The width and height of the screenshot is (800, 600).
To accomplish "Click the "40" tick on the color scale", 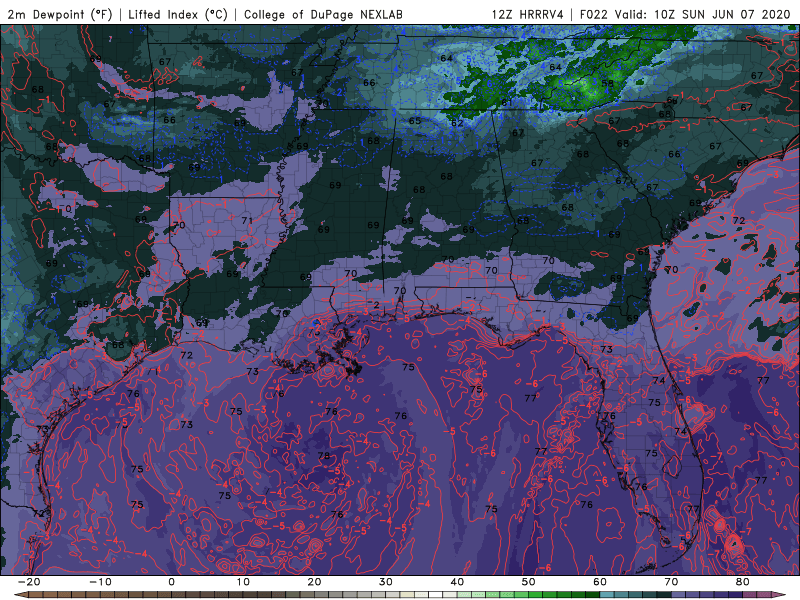I will coord(457,582).
